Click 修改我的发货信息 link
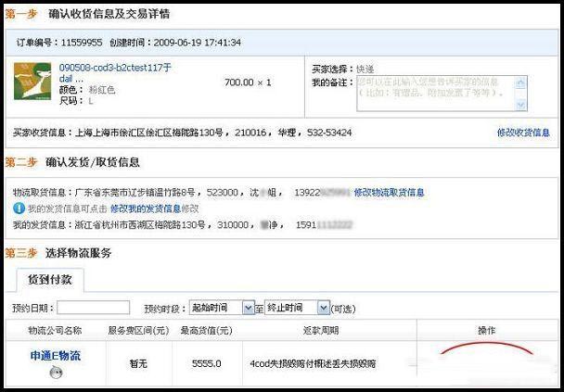 click(146, 209)
